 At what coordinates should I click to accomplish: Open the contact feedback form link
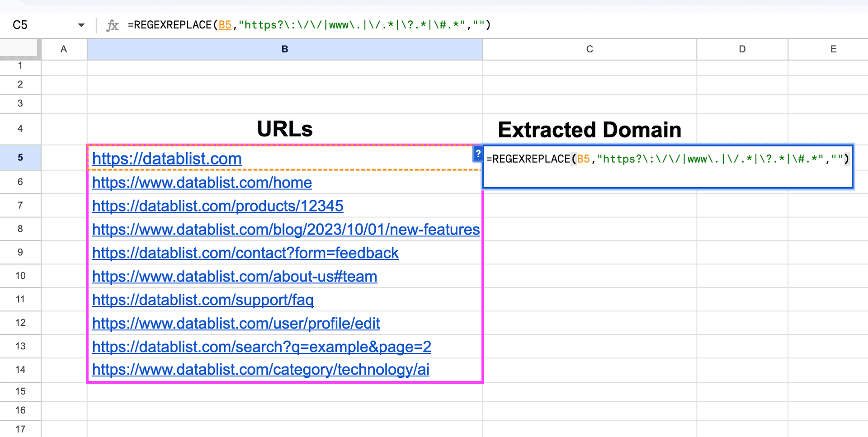[x=245, y=253]
